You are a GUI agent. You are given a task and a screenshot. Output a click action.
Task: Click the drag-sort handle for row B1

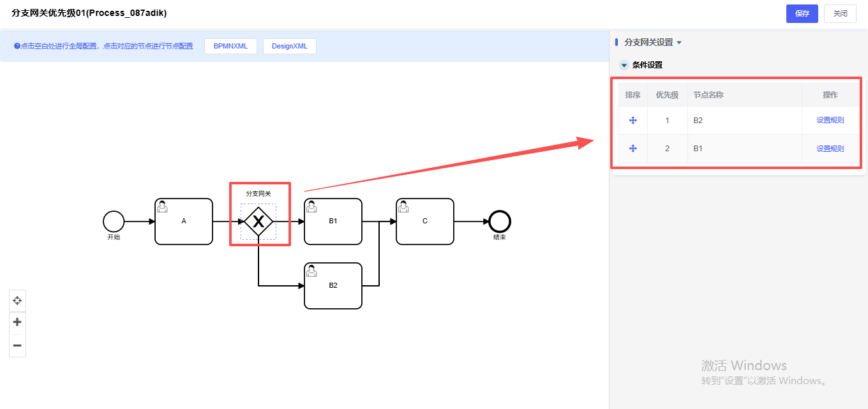[633, 149]
